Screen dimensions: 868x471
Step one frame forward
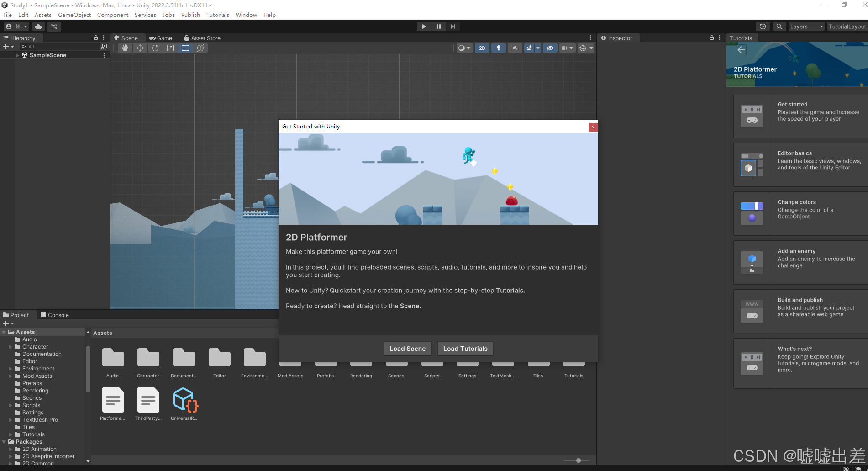pos(452,26)
